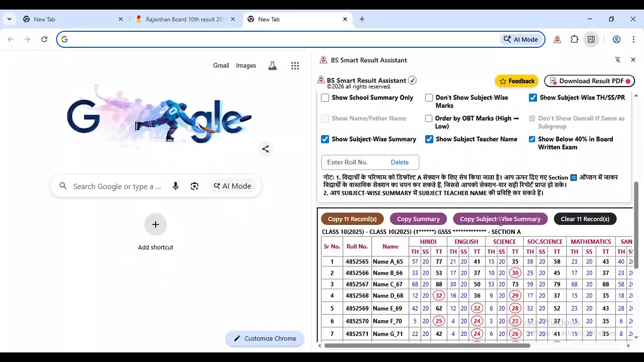Open Customize Chrome
Viewport: 644px width, 362px height.
pyautogui.click(x=265, y=338)
